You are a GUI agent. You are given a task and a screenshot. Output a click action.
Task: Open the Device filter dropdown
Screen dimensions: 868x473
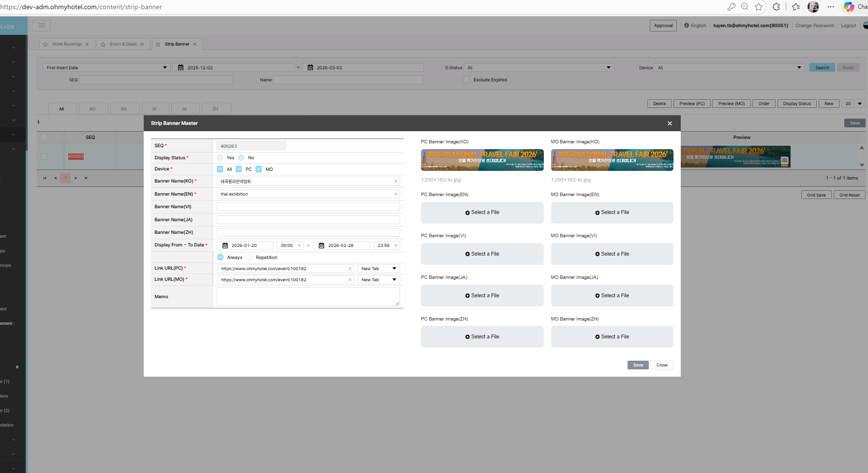(x=730, y=68)
